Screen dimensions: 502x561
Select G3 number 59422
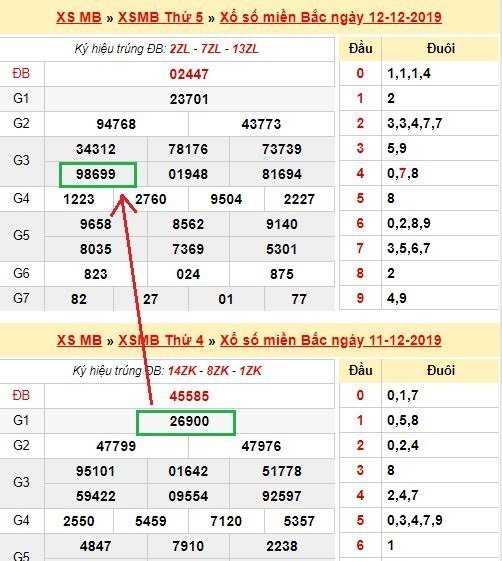[96, 496]
